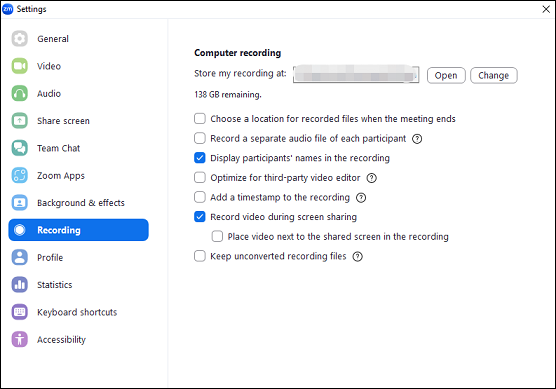The image size is (556, 389).
Task: Click the Zoom Apps icon
Action: point(20,175)
